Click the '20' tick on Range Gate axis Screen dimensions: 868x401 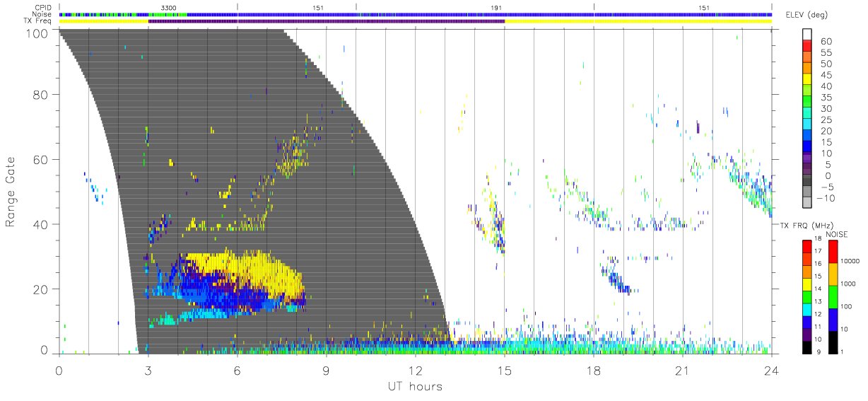[x=40, y=289]
